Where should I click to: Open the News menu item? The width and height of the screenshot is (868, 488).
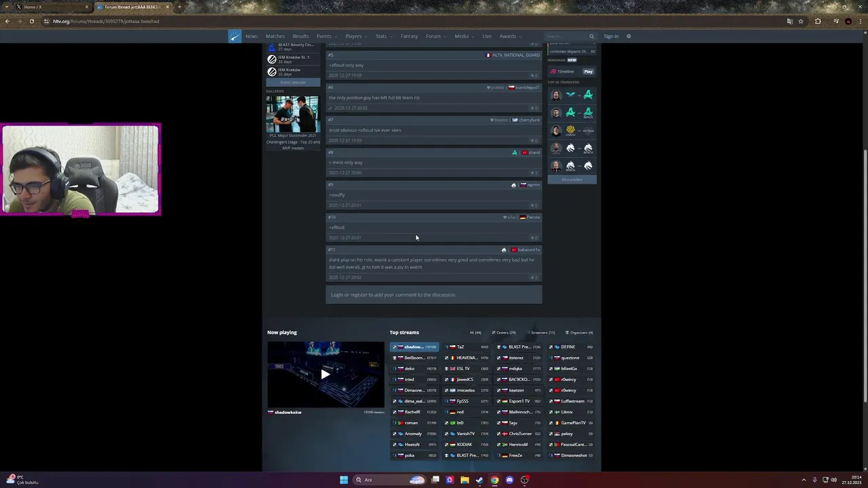coord(252,36)
